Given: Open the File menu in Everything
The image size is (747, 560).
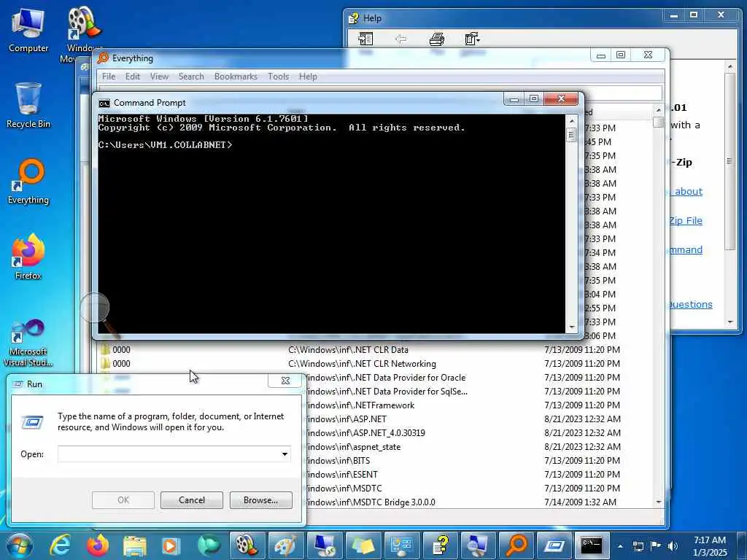Looking at the screenshot, I should coord(109,76).
